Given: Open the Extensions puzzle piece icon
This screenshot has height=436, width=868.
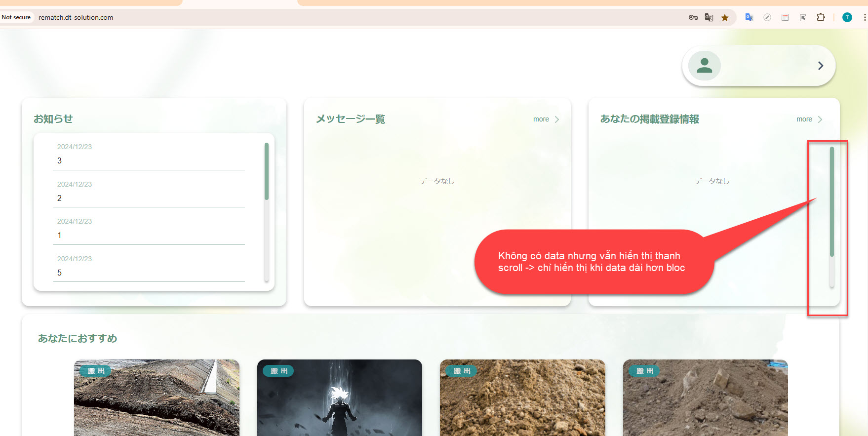Looking at the screenshot, I should point(821,17).
